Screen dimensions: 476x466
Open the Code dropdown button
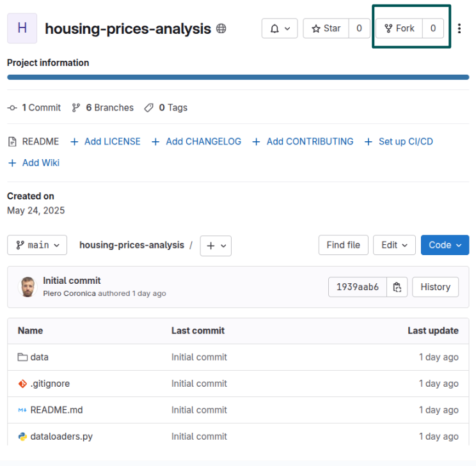[445, 245]
